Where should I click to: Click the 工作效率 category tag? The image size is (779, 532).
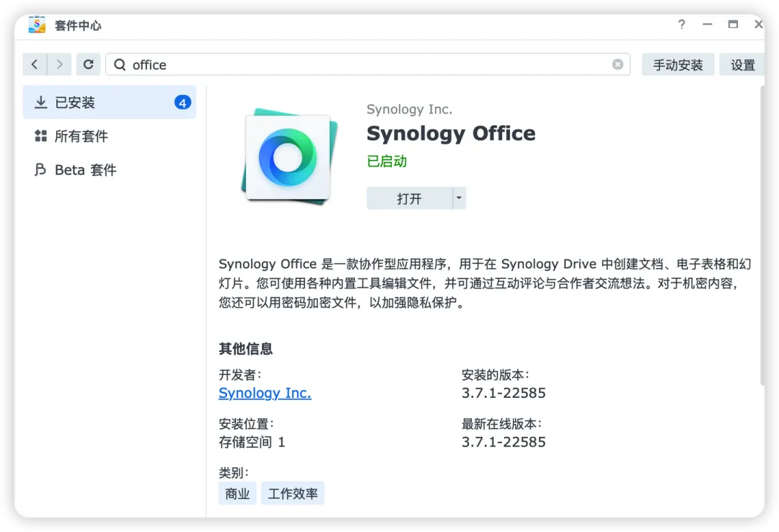click(x=293, y=493)
